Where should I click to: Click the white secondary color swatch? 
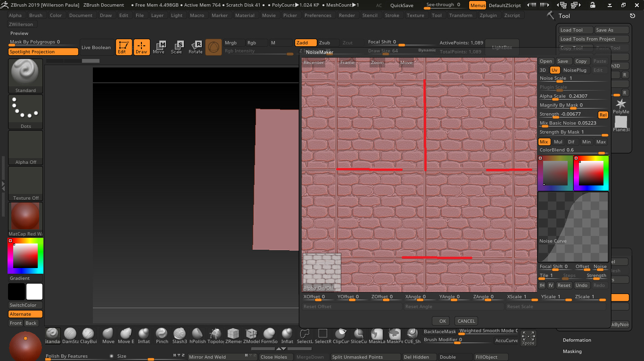(34, 292)
